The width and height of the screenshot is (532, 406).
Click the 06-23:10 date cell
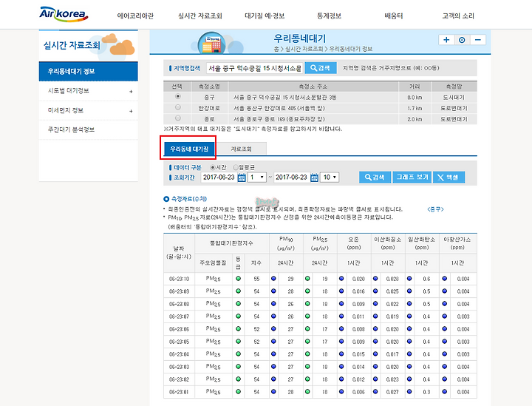click(x=179, y=279)
